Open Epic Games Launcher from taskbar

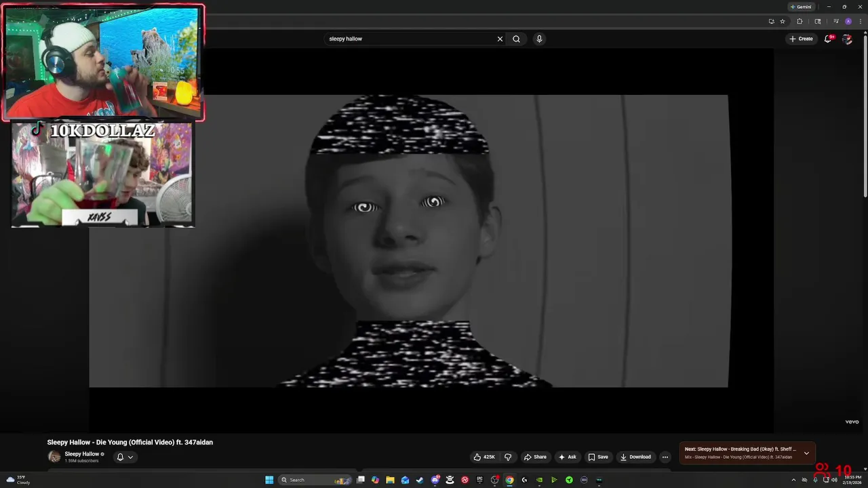click(479, 480)
